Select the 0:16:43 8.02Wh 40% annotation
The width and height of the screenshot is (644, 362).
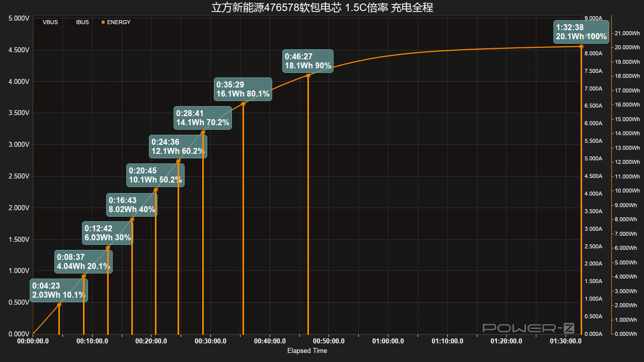click(132, 205)
